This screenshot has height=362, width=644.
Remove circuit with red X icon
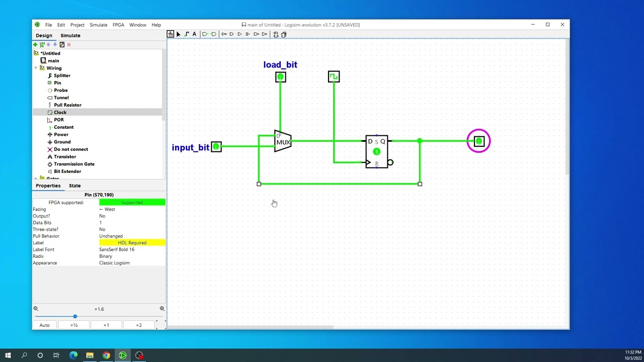(69, 45)
